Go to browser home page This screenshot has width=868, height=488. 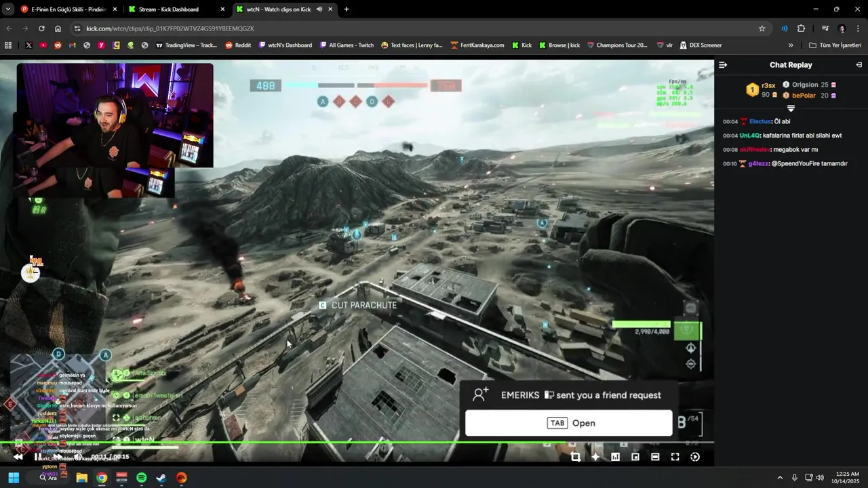58,28
